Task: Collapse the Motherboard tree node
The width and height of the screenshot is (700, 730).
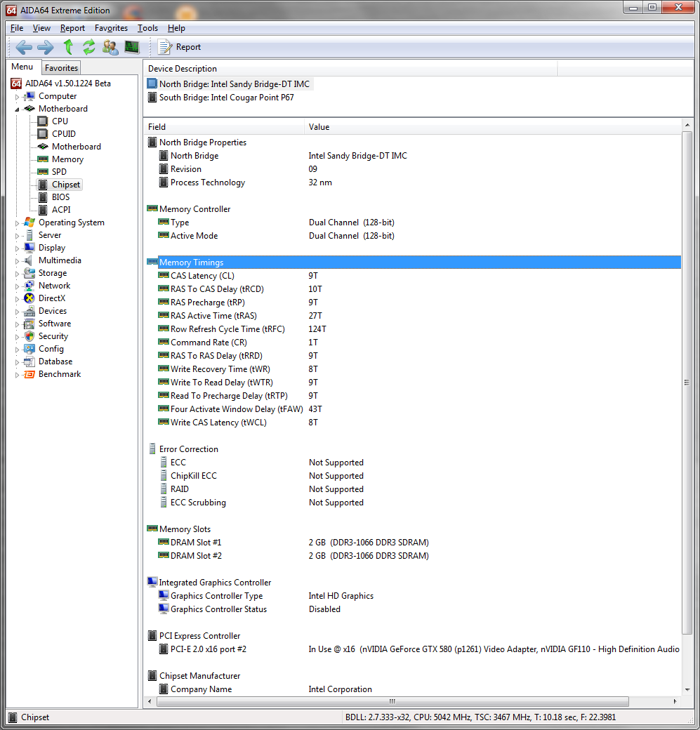Action: tap(17, 109)
